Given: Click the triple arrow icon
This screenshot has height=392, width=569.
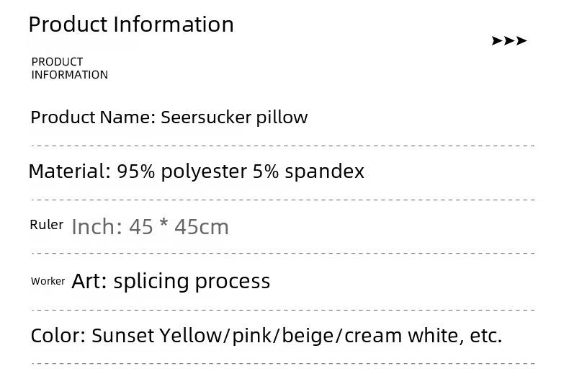Looking at the screenshot, I should click(509, 40).
